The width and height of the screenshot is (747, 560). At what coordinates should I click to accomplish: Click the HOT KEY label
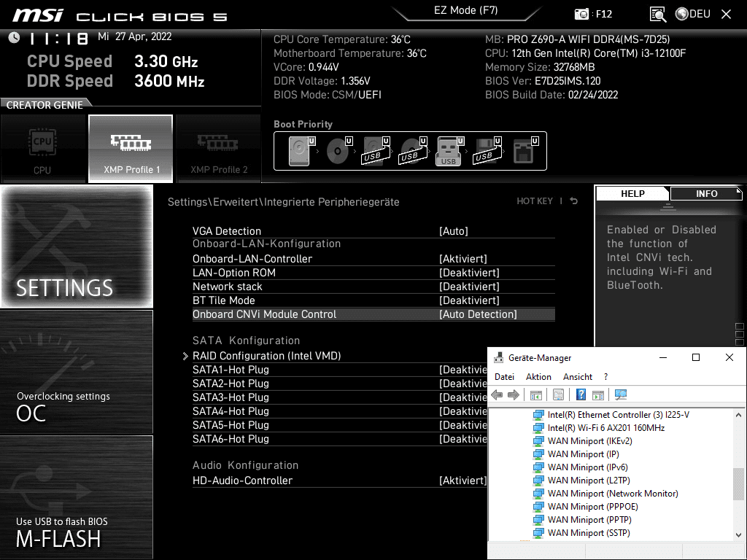pos(535,201)
